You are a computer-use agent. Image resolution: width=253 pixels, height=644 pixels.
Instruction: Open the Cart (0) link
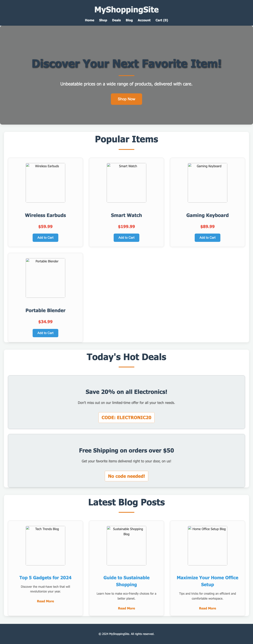pyautogui.click(x=162, y=20)
